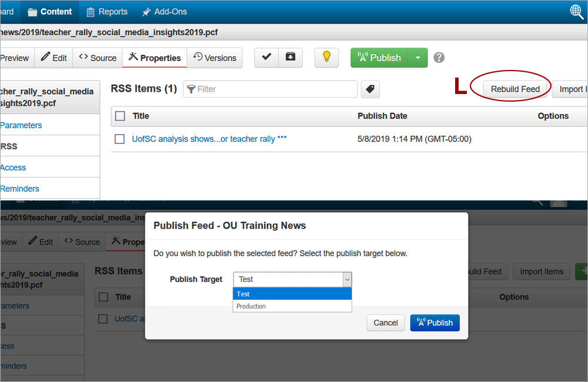This screenshot has width=588, height=382.
Task: Check the UofSC analysis item checkbox
Action: click(x=119, y=139)
